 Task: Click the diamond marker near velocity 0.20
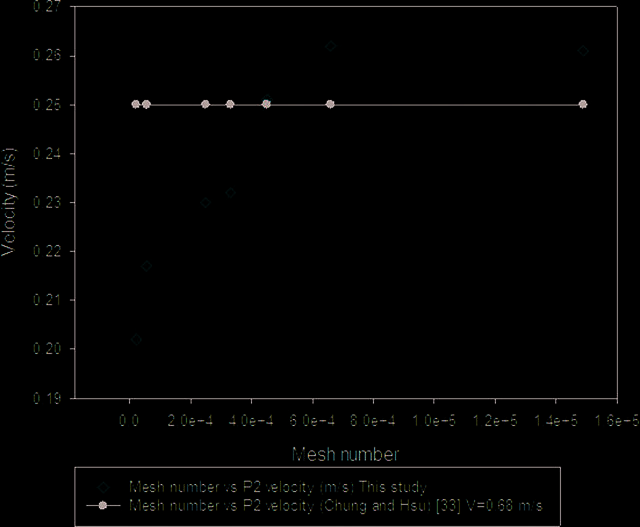tap(137, 340)
